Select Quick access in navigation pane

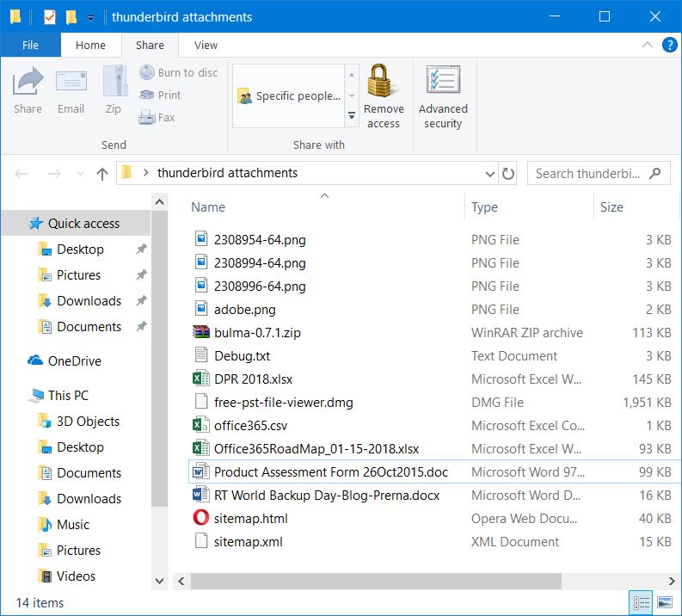point(76,223)
